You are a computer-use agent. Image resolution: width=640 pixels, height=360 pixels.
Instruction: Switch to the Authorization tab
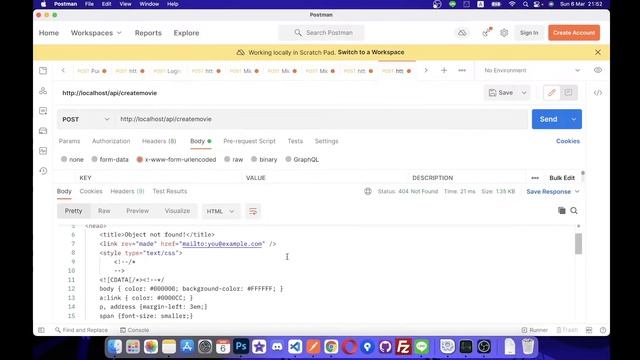point(111,141)
